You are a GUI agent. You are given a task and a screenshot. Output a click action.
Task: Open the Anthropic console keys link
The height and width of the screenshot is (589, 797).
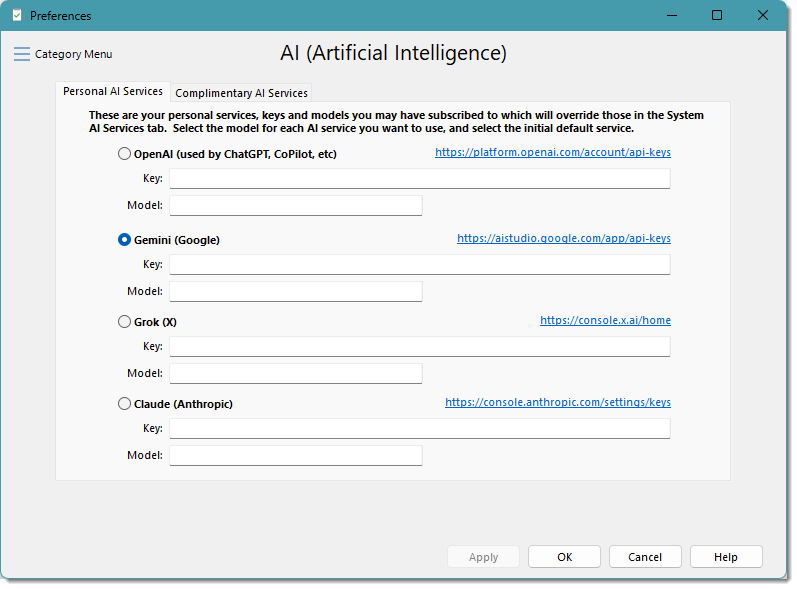tap(557, 403)
